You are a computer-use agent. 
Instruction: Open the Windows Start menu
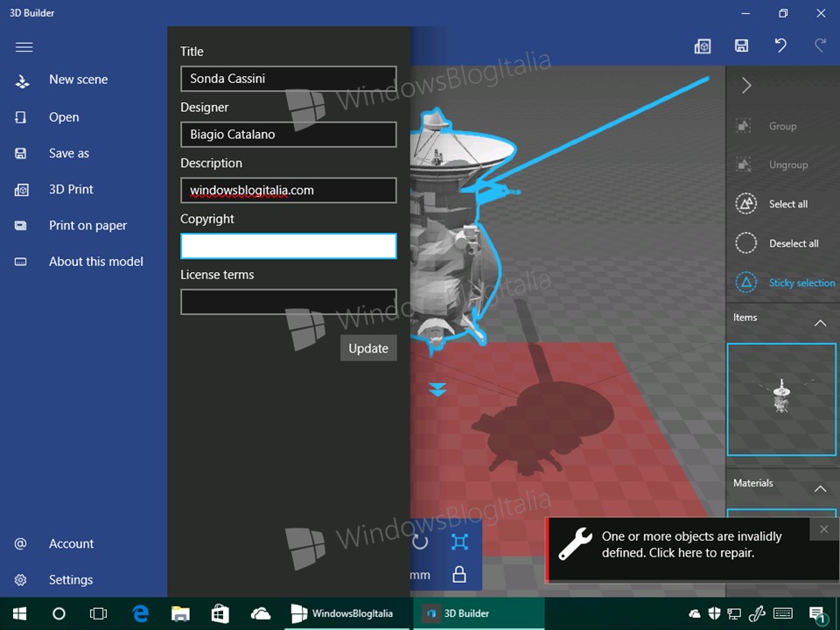(x=20, y=613)
